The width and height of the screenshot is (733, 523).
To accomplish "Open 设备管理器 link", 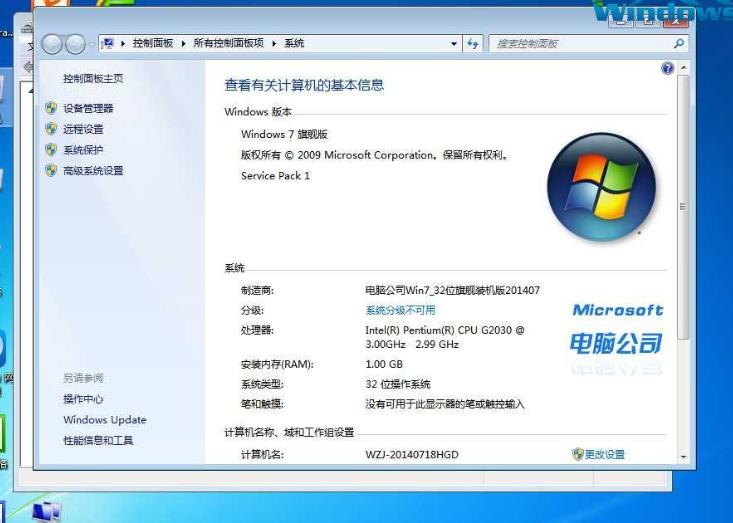I will (88, 108).
